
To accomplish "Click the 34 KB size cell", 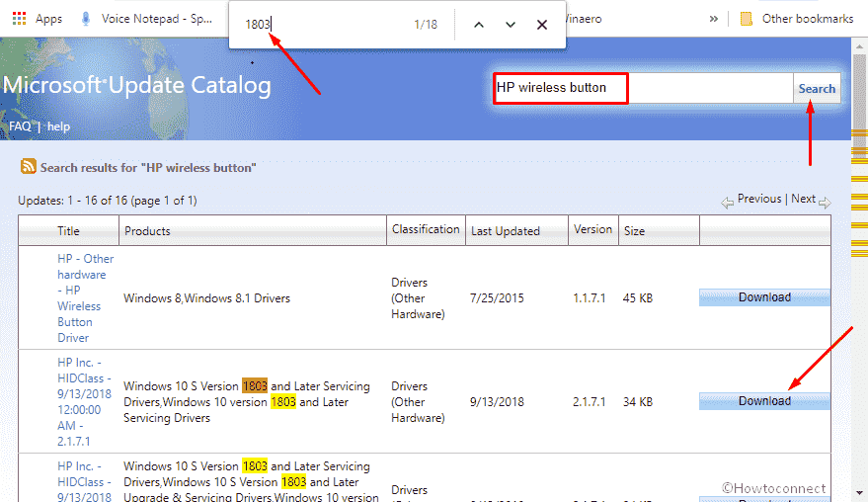I will 638,402.
